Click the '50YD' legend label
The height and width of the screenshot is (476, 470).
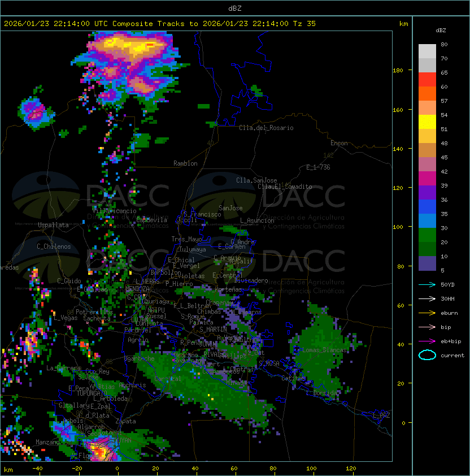[x=447, y=284]
